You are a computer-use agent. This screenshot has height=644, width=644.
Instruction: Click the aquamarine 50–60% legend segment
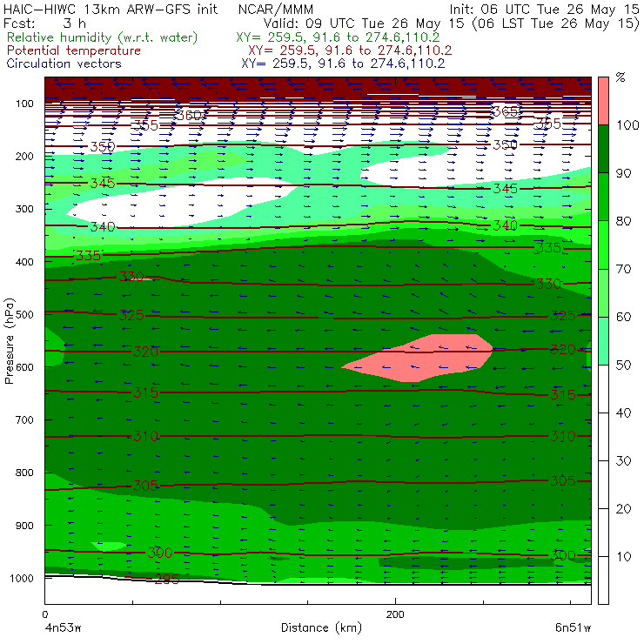(x=603, y=341)
